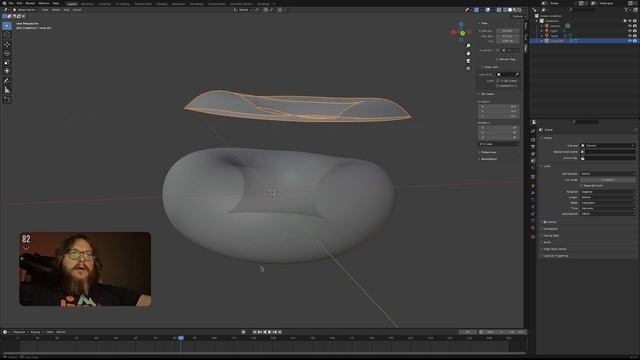640x360 pixels.
Task: Hide Torus.001 with its eye icon
Action: coord(630,41)
